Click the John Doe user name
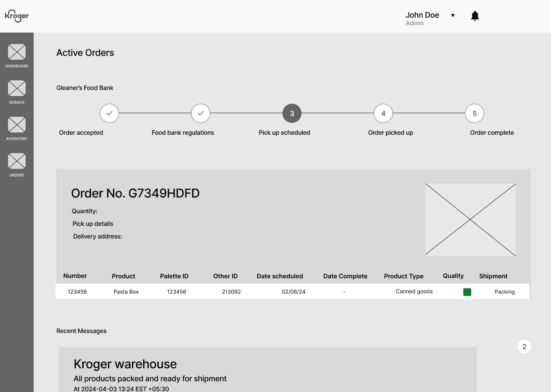The image size is (551, 392). click(x=422, y=15)
